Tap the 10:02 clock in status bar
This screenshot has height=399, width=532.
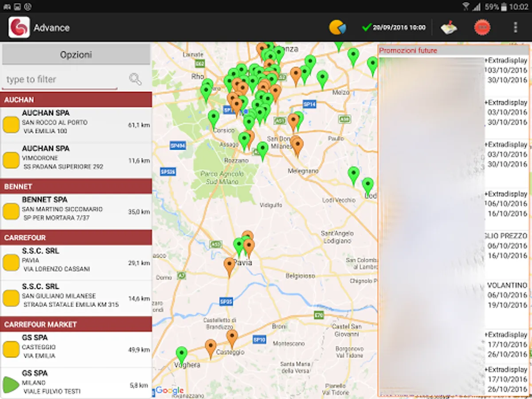point(519,7)
